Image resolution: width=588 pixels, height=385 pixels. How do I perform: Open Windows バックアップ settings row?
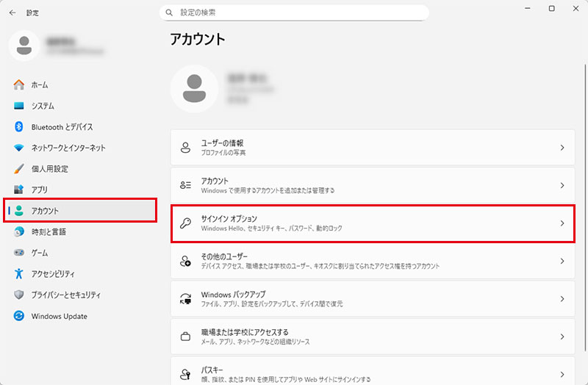[373, 299]
